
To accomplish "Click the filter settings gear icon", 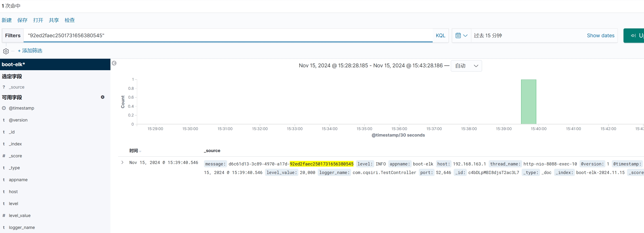I will coord(6,51).
